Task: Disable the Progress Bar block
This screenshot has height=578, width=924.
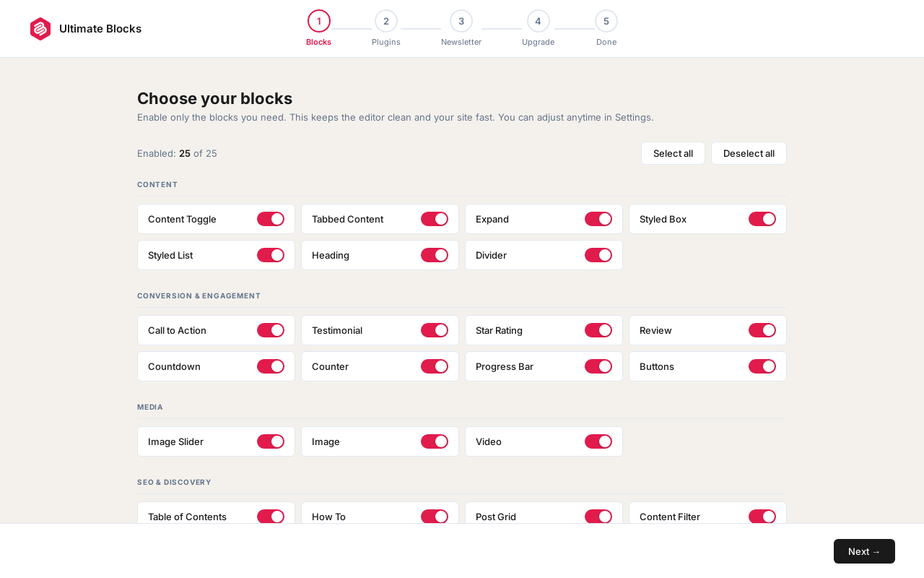Action: [x=598, y=366]
